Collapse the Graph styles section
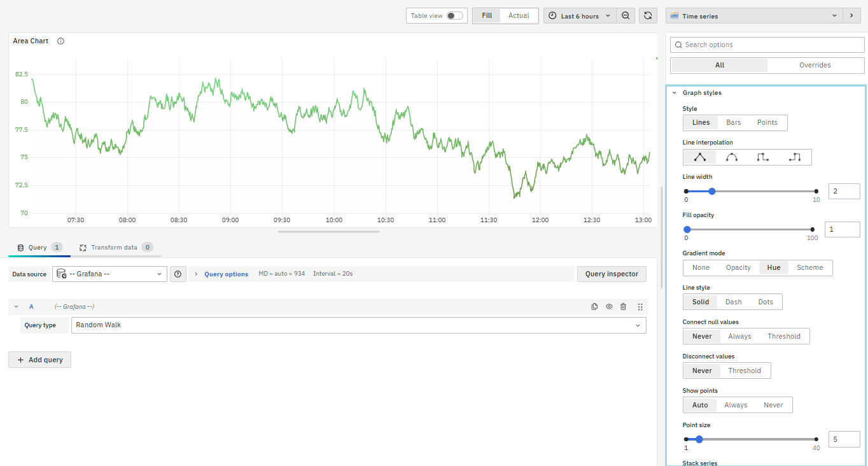Screen dimensions: 868x466 tap(675, 93)
